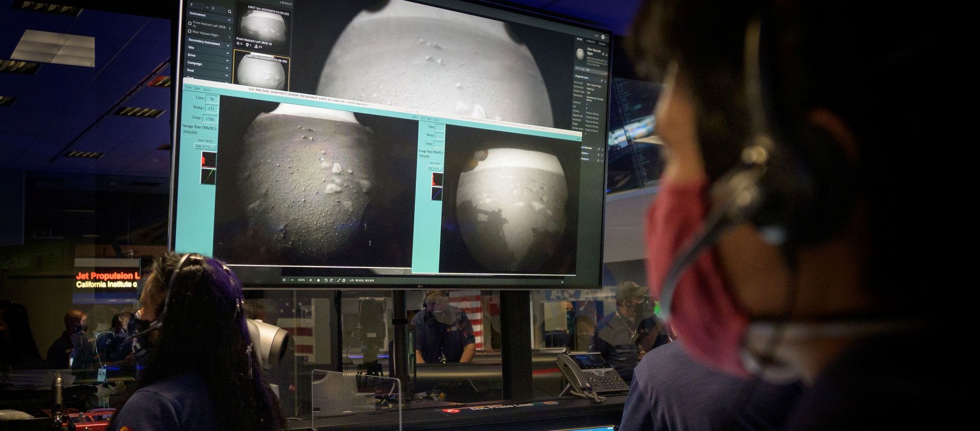Open Zoom To Fit dropdown in left window
This screenshot has width=980, height=431.
pos(205,147)
